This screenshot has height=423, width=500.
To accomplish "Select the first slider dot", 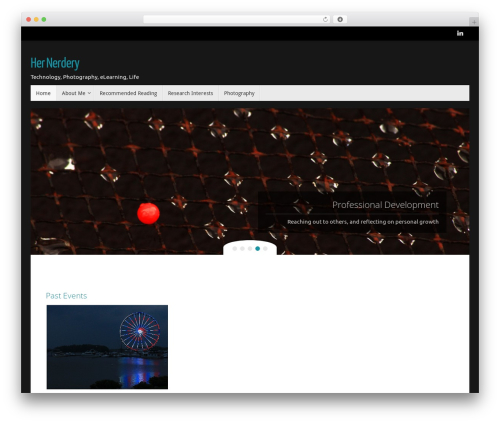I will [235, 248].
